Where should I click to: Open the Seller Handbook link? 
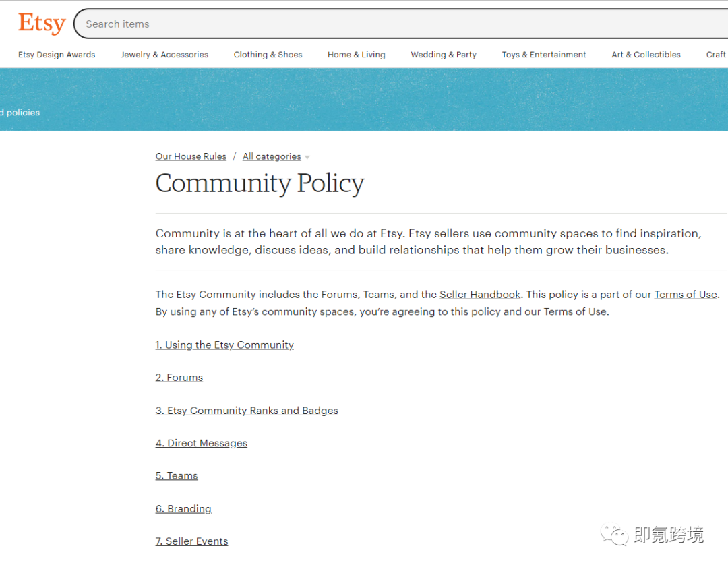480,295
